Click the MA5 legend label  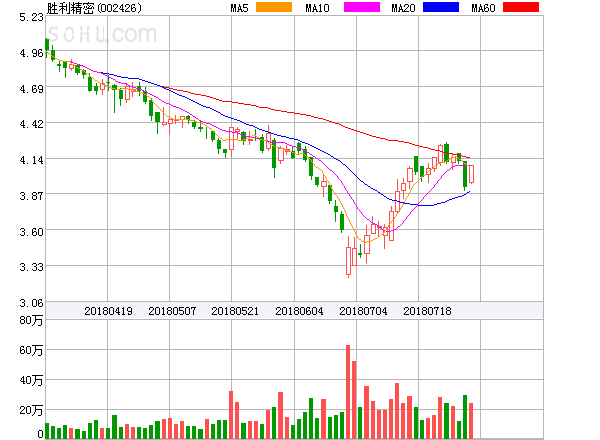239,8
